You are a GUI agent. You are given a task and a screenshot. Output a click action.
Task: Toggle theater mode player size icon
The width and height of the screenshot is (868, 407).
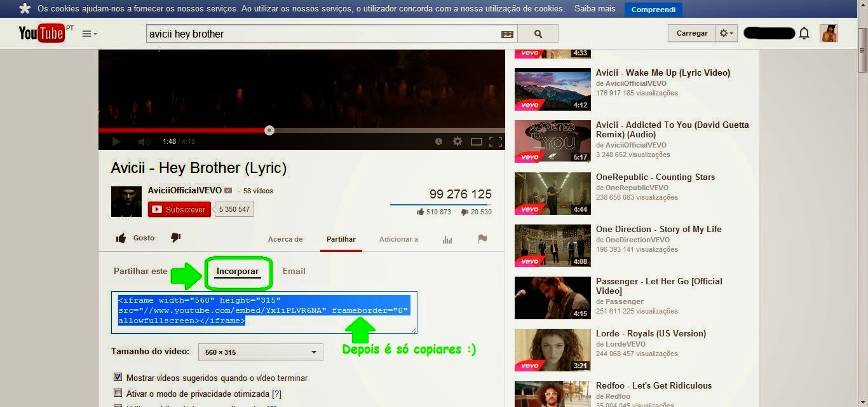tap(477, 141)
